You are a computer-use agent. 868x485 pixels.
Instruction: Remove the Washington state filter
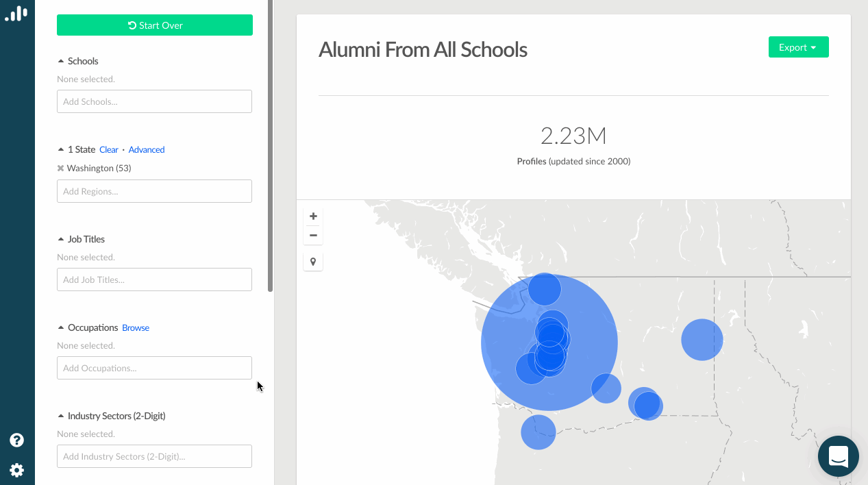pos(60,168)
